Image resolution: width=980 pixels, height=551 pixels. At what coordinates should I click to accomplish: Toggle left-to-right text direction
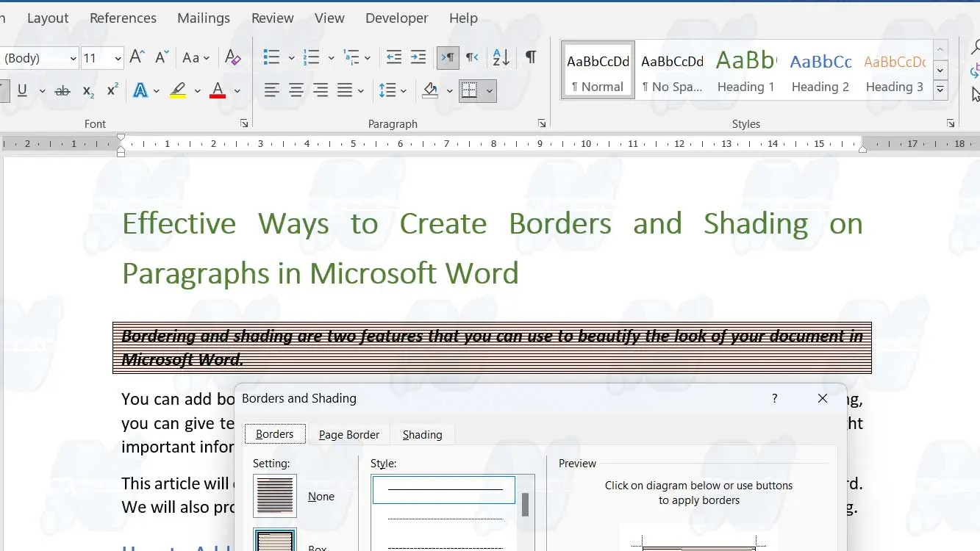[x=447, y=57]
